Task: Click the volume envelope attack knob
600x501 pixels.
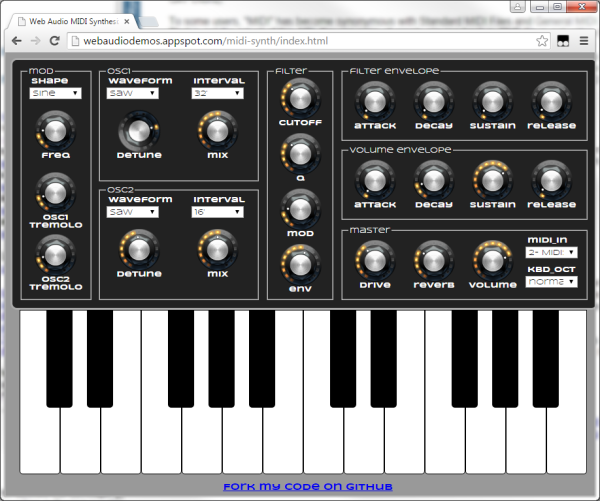Action: point(375,180)
